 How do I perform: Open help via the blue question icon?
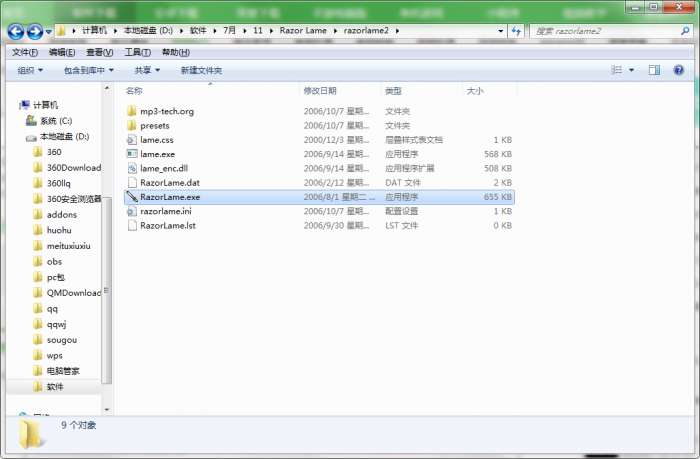coord(679,70)
